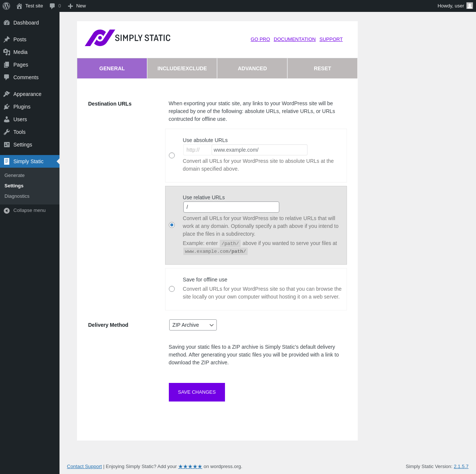The image size is (476, 474).
Task: Open the comments bubble icon in admin bar
Action: (x=52, y=6)
